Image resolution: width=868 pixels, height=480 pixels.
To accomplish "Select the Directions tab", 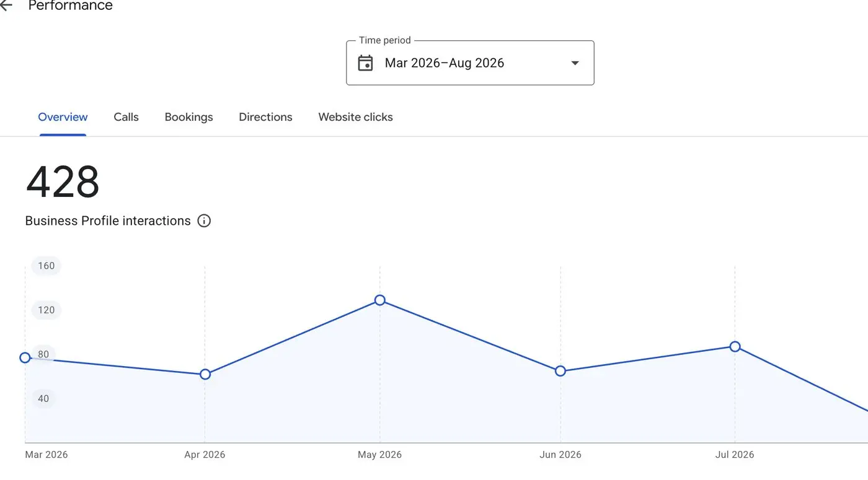I will [265, 117].
